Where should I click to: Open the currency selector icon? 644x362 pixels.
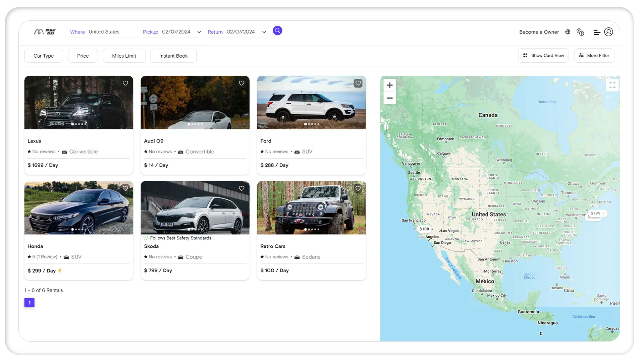[x=580, y=32]
